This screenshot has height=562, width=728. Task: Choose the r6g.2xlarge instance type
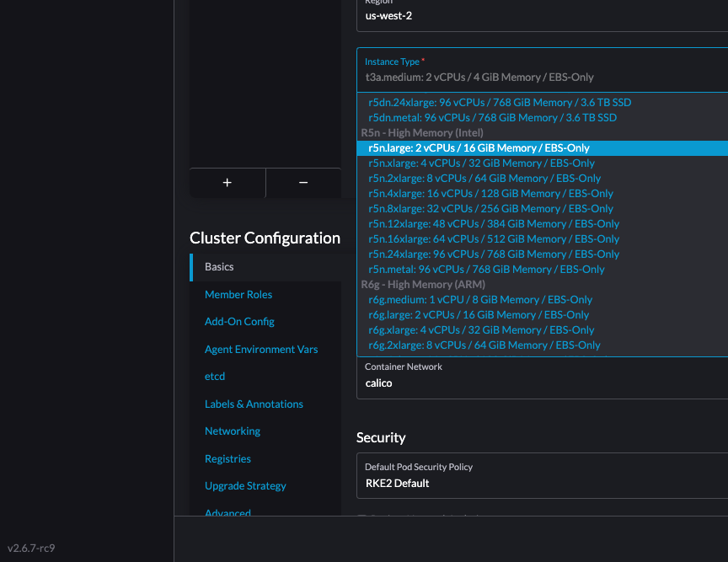coord(484,345)
